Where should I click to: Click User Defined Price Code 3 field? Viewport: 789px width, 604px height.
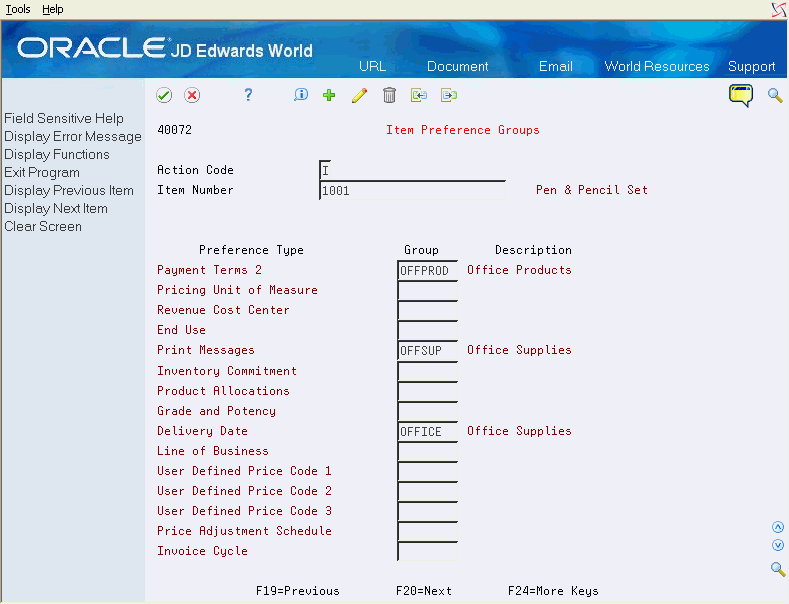pos(427,511)
